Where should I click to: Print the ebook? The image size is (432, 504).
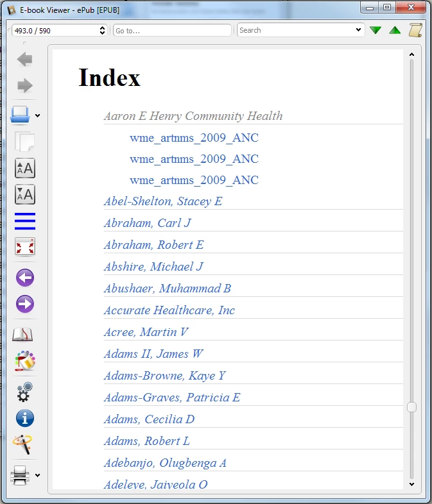20,475
